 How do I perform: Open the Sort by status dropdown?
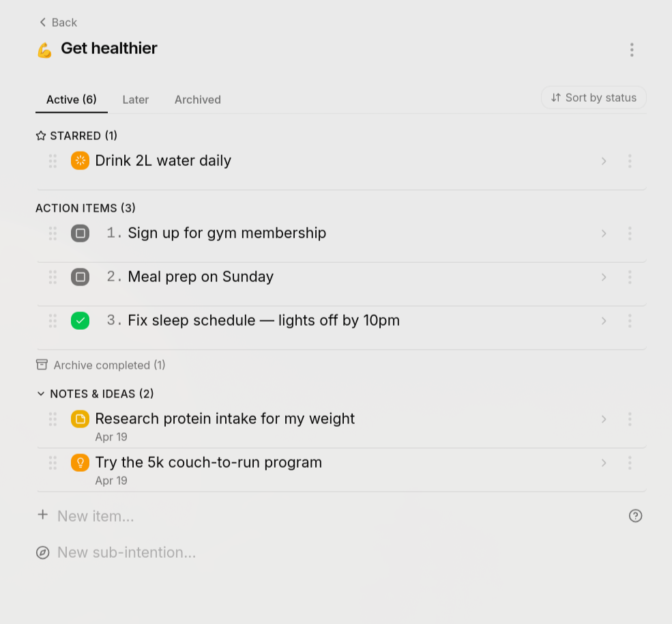click(x=594, y=98)
